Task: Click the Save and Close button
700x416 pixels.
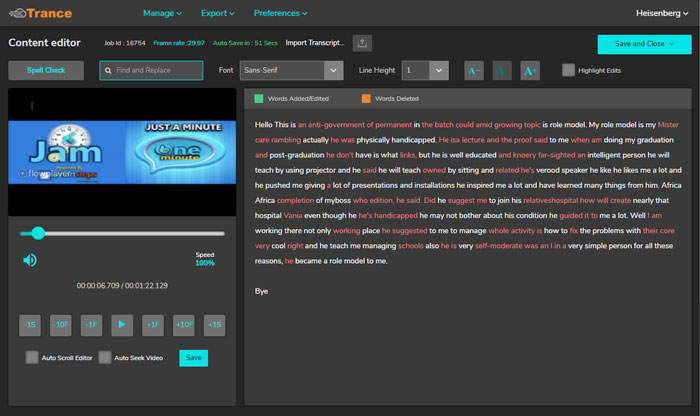Action: 644,44
